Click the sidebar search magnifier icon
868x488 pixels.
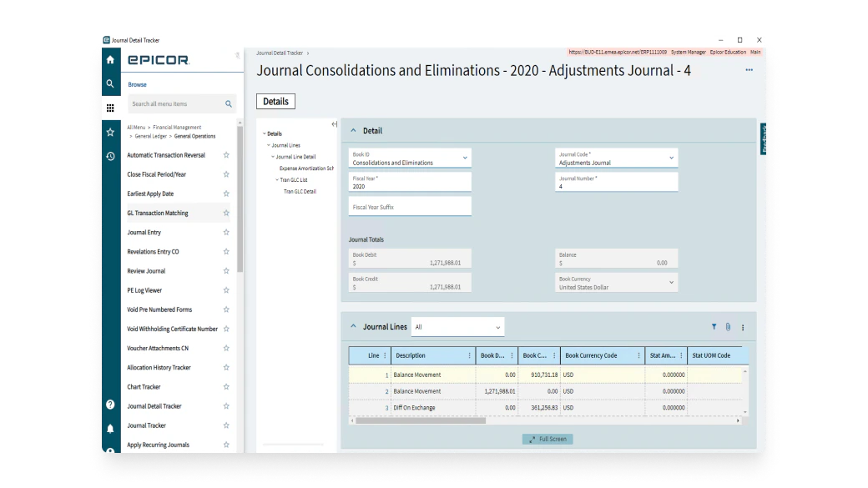tap(110, 83)
